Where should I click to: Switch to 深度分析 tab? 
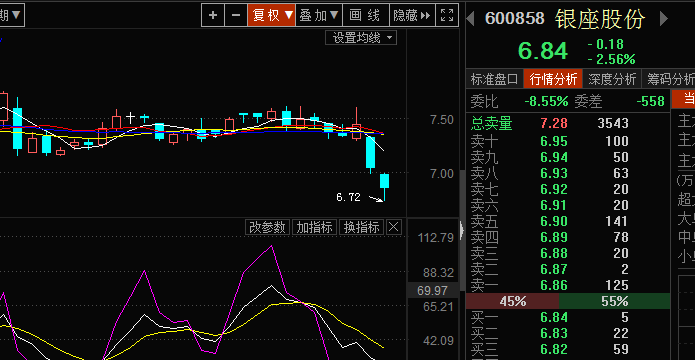click(612, 79)
